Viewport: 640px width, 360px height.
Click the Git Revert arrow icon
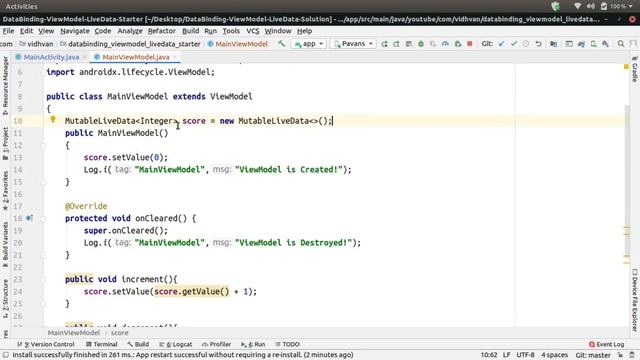click(x=538, y=44)
